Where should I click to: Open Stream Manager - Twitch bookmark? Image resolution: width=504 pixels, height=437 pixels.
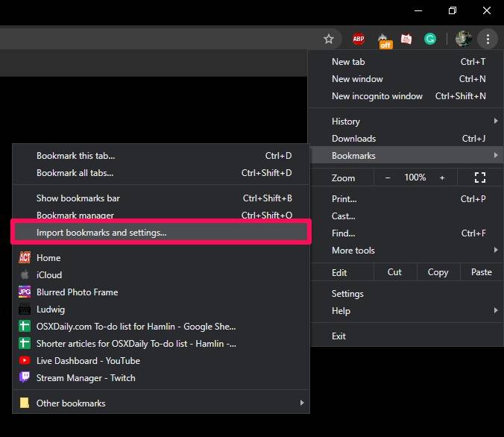[161, 378]
